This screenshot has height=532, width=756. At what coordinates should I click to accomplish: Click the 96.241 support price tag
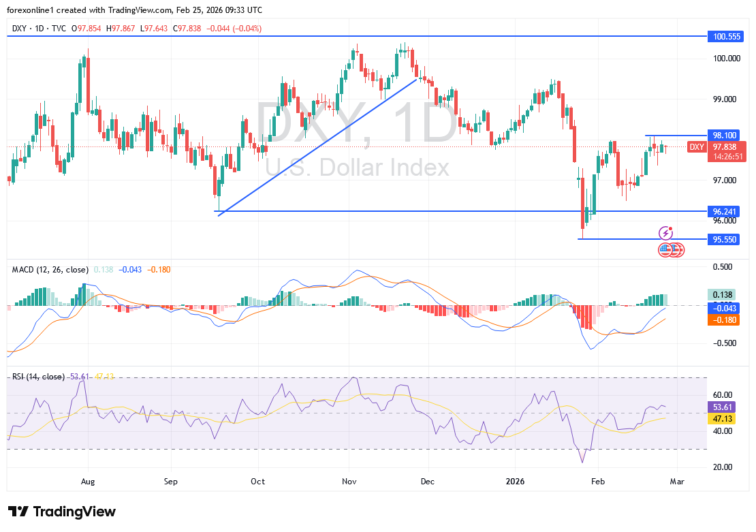tap(723, 212)
